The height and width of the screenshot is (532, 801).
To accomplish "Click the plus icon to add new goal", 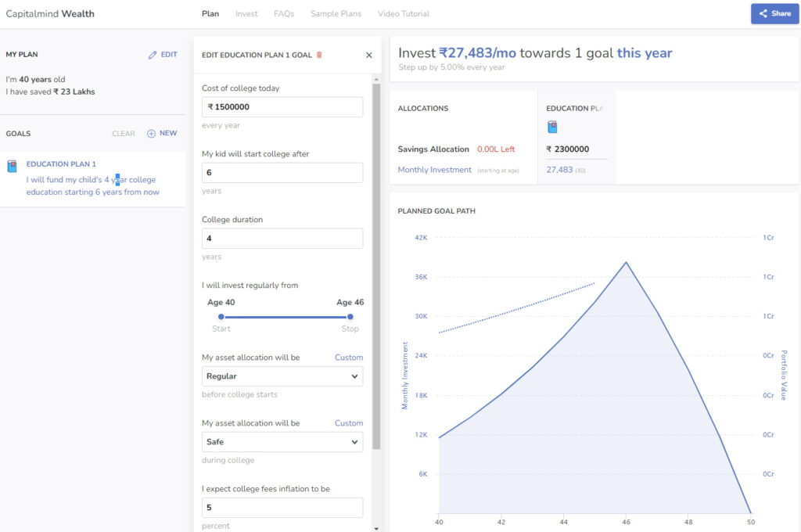I will click(x=151, y=134).
